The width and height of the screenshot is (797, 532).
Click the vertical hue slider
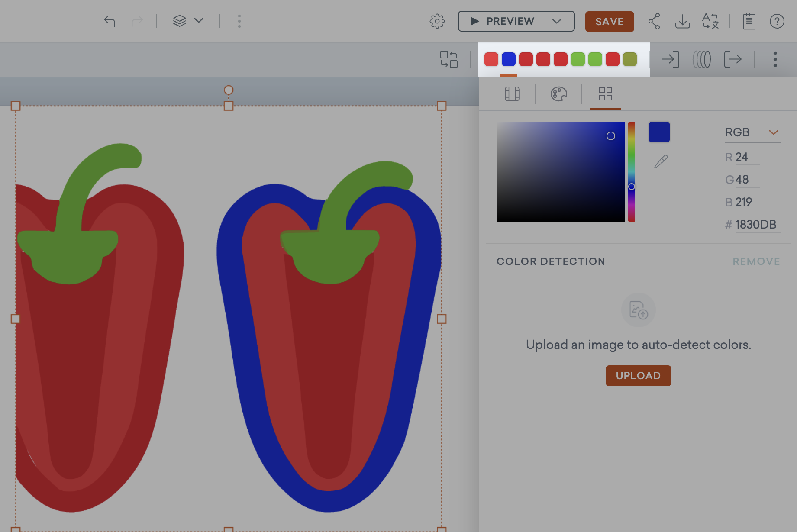(632, 172)
